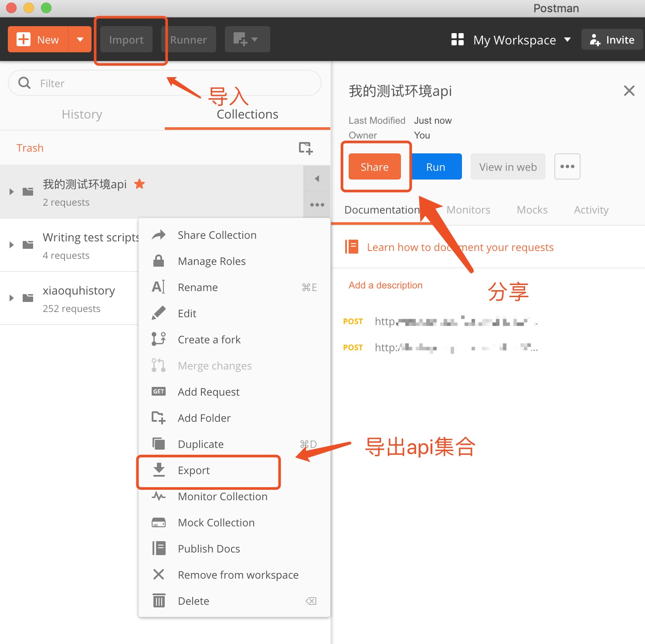Switch to the Documentation tab
This screenshot has width=645, height=644.
(382, 210)
